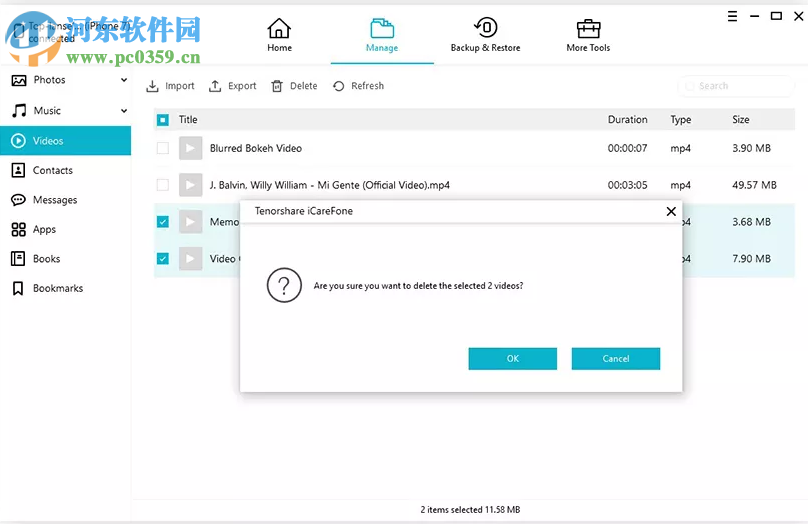Click the 00:00:07 duration cell
The height and width of the screenshot is (524, 808).
coord(627,148)
